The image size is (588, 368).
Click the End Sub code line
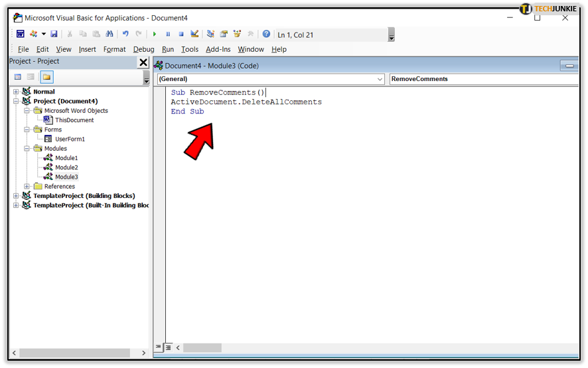tap(187, 111)
